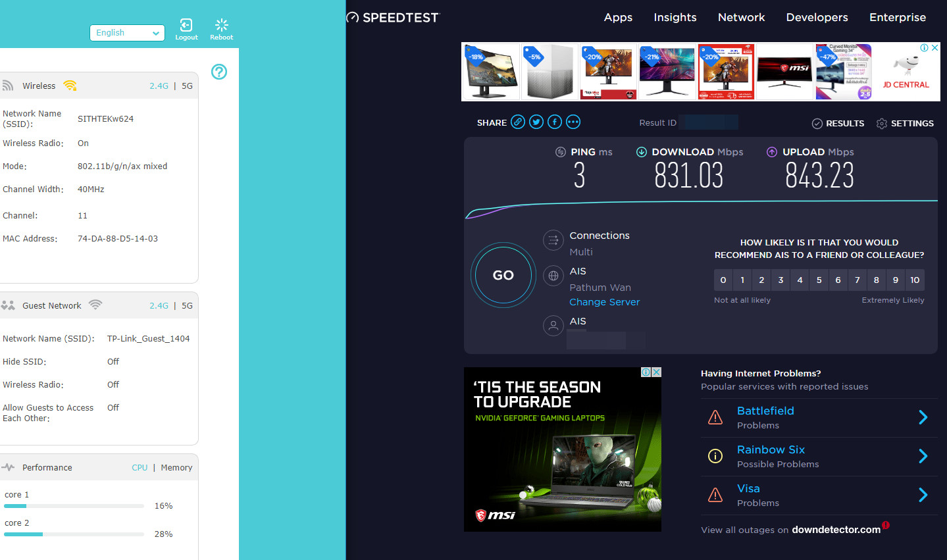Click the Wireless signal icon
This screenshot has width=947, height=560.
pos(70,86)
